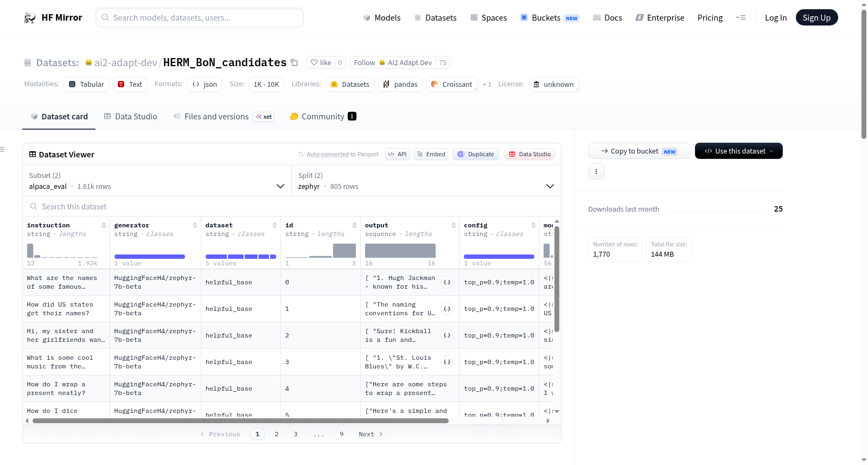Viewport: 868px width, 465px height.
Task: Go to page 9 of the table
Action: pos(342,434)
